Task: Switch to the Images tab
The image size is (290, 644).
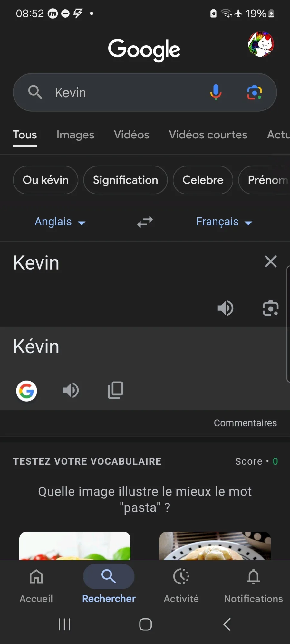Action: click(75, 135)
